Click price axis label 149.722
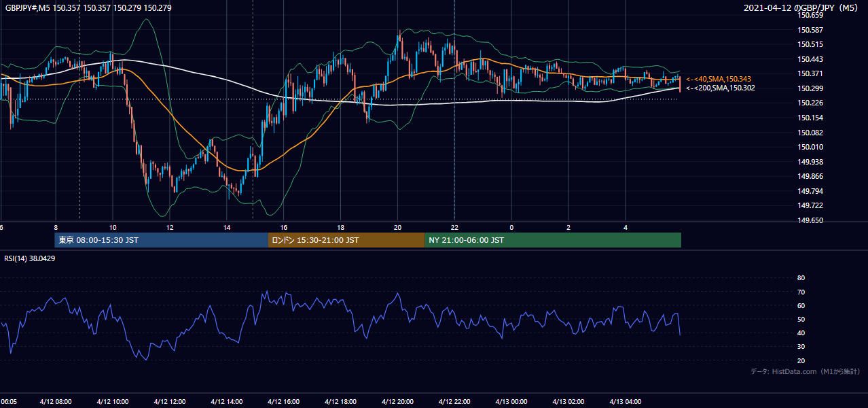Screen dimensions: 868x408 pos(810,205)
